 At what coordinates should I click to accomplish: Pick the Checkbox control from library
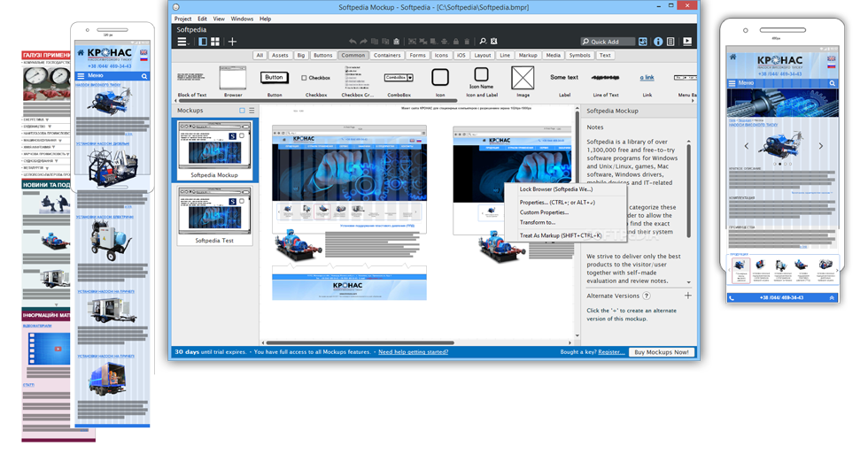[316, 81]
